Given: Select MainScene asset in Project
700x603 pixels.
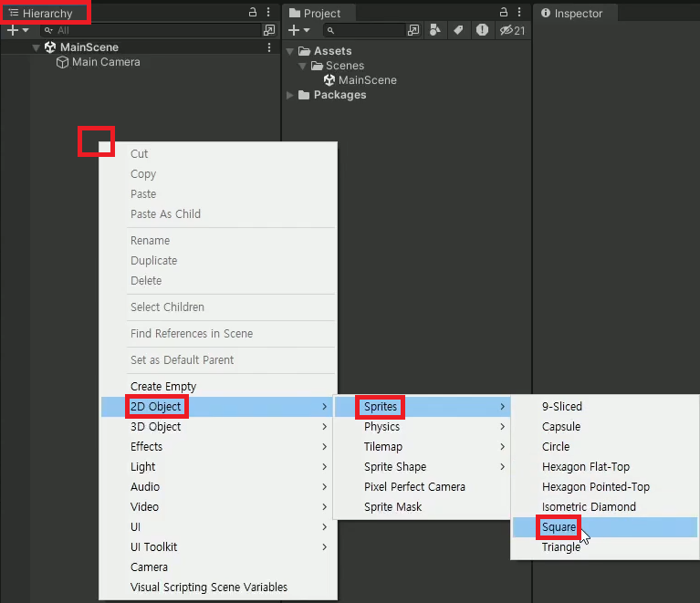Looking at the screenshot, I should (x=367, y=80).
